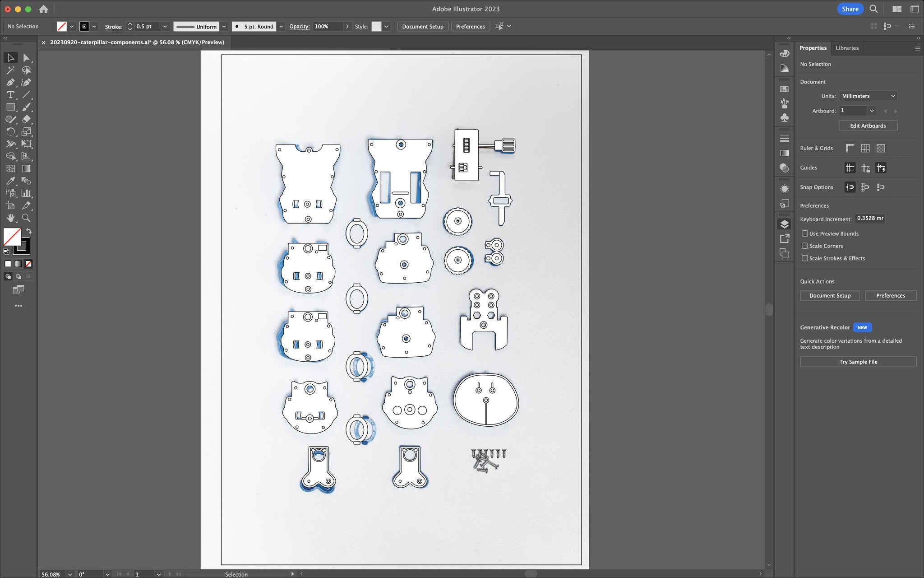Select the Rotate tool

pyautogui.click(x=10, y=132)
